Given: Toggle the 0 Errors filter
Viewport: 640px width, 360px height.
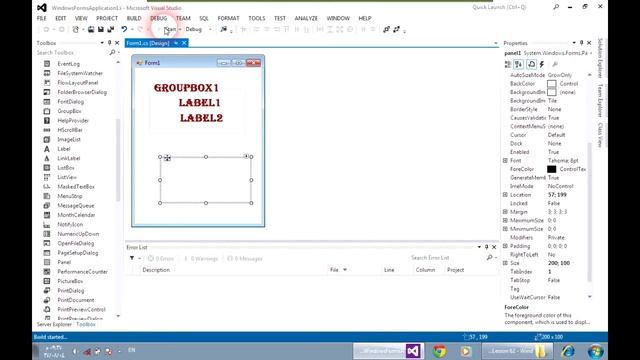Looking at the screenshot, I should click(161, 258).
